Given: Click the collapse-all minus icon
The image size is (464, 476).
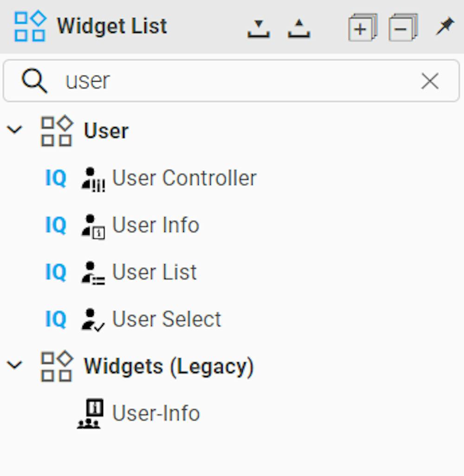Looking at the screenshot, I should click(401, 27).
